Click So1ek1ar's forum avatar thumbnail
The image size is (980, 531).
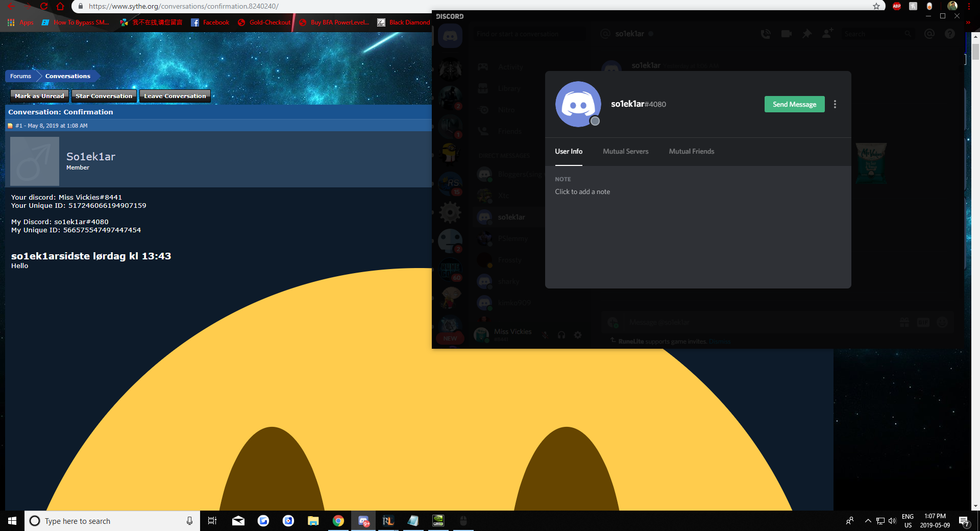click(35, 161)
